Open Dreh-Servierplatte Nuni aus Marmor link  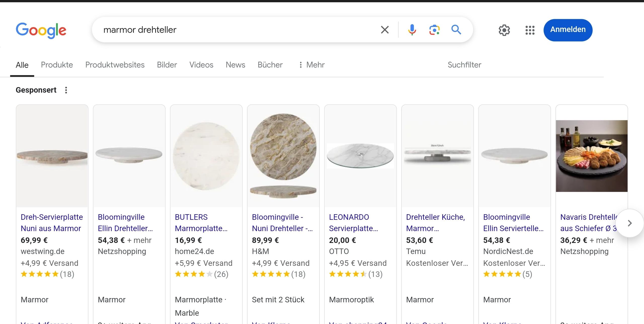point(52,223)
